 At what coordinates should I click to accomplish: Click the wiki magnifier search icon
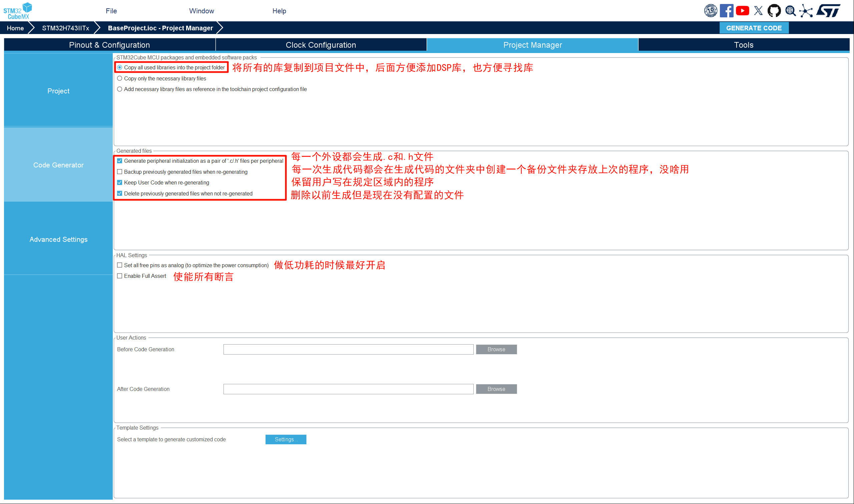pyautogui.click(x=790, y=11)
